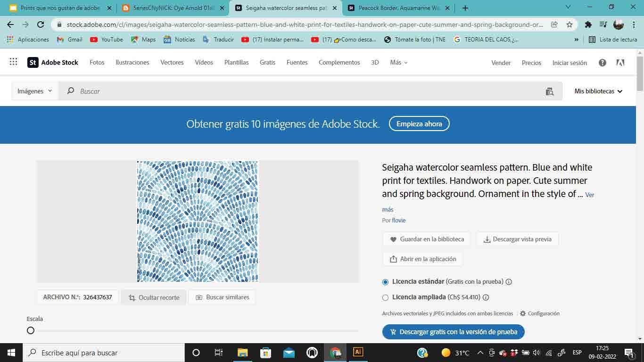Image resolution: width=644 pixels, height=362 pixels.
Task: Close the Seigaha watercolor tab
Action: tap(335, 8)
